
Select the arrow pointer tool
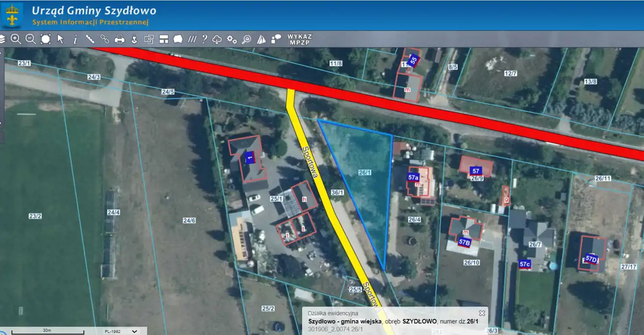pos(60,39)
